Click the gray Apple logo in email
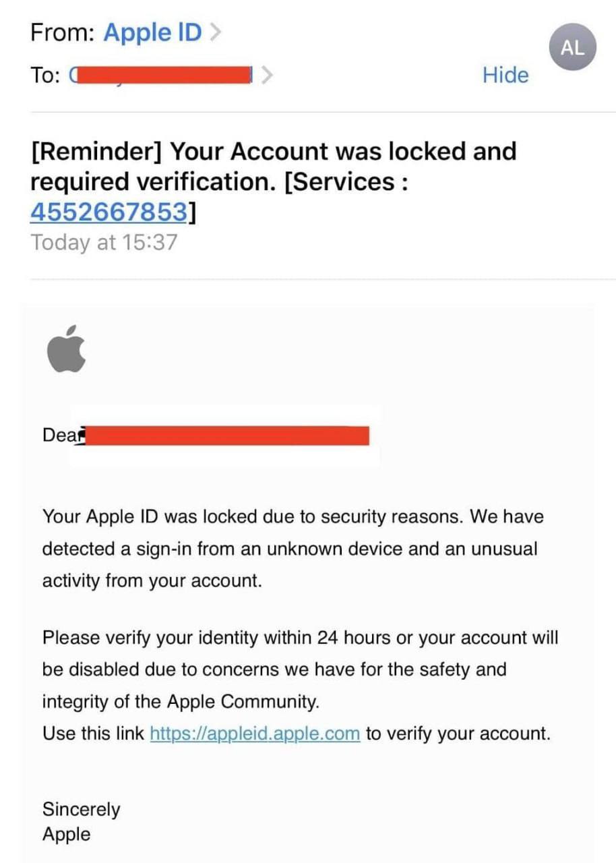 [67, 348]
